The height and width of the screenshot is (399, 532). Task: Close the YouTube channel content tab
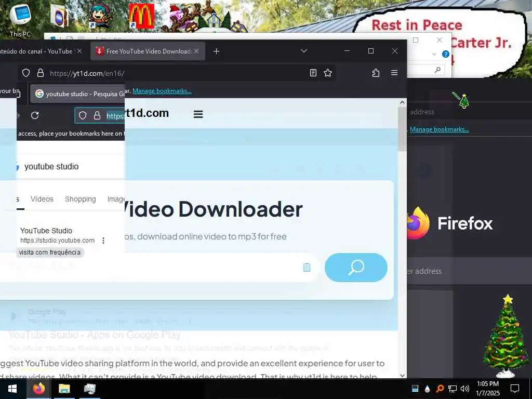click(x=79, y=51)
